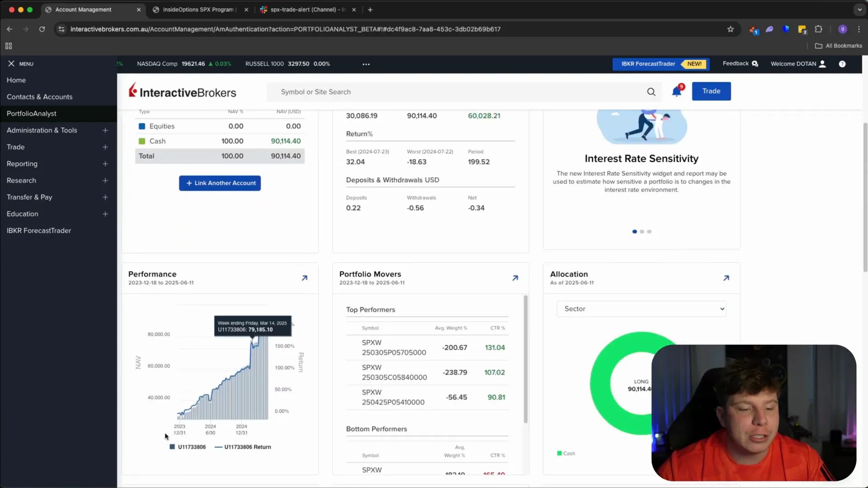Focus the Symbol or Site Search field

(x=457, y=92)
